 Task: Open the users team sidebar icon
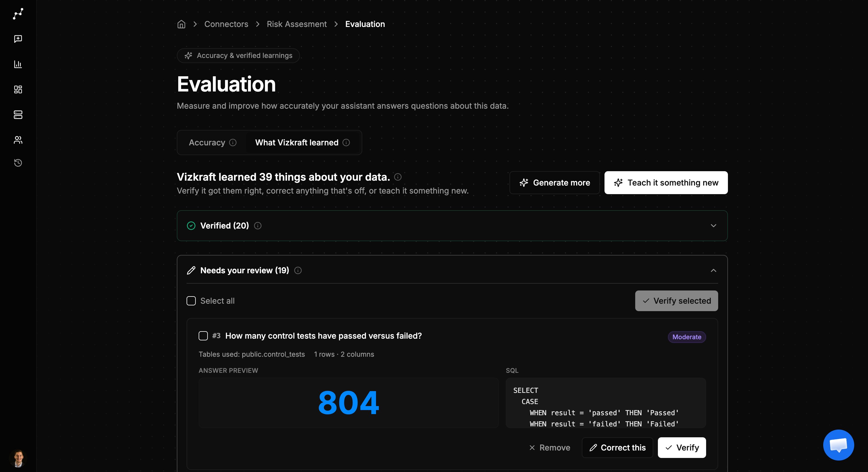pyautogui.click(x=18, y=140)
